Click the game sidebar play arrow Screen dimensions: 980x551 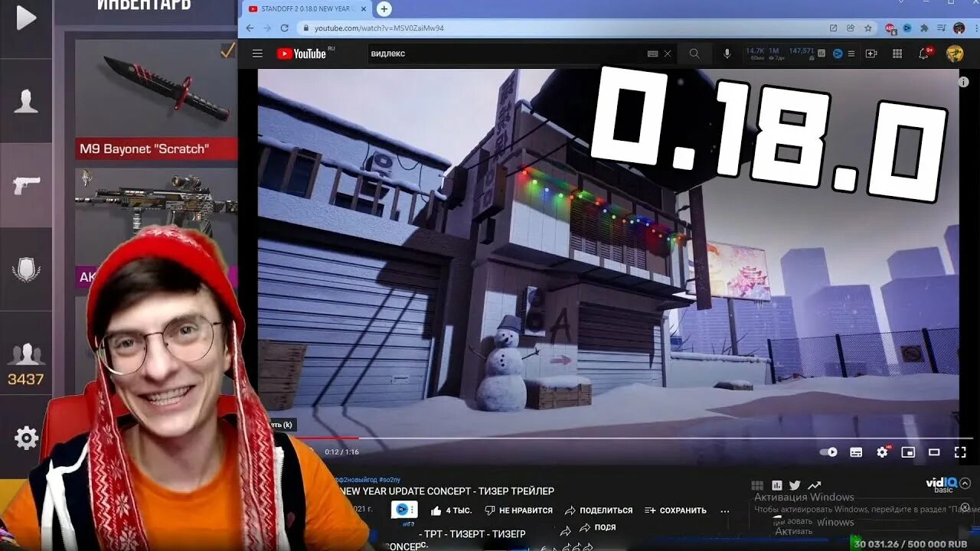(x=26, y=18)
